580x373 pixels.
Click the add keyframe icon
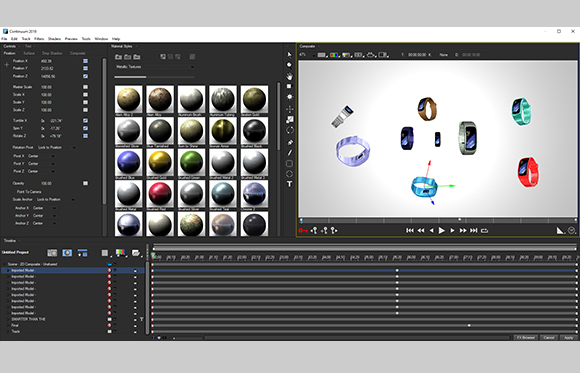coord(324,231)
